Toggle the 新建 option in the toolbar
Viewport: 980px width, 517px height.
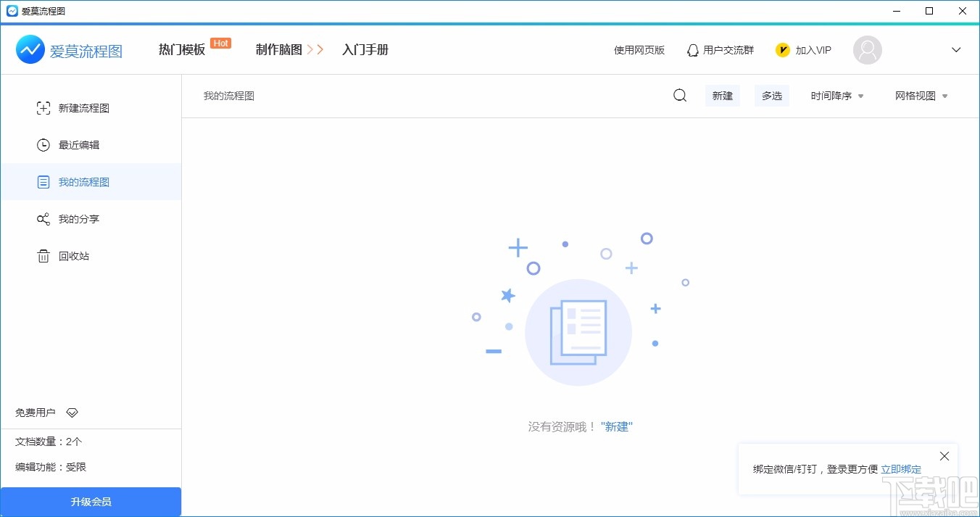click(x=722, y=95)
